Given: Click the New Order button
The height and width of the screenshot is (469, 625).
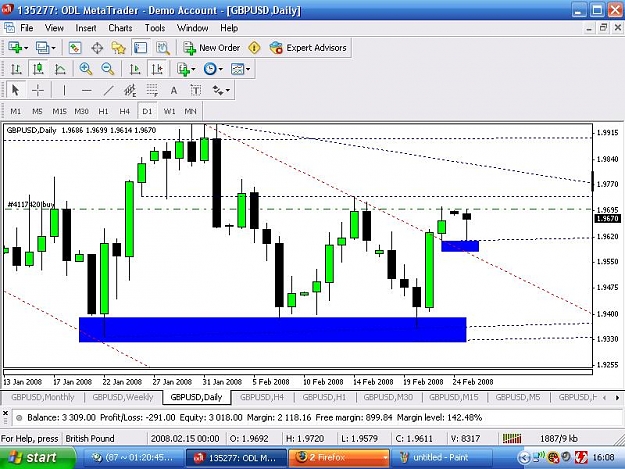Looking at the screenshot, I should [212, 48].
